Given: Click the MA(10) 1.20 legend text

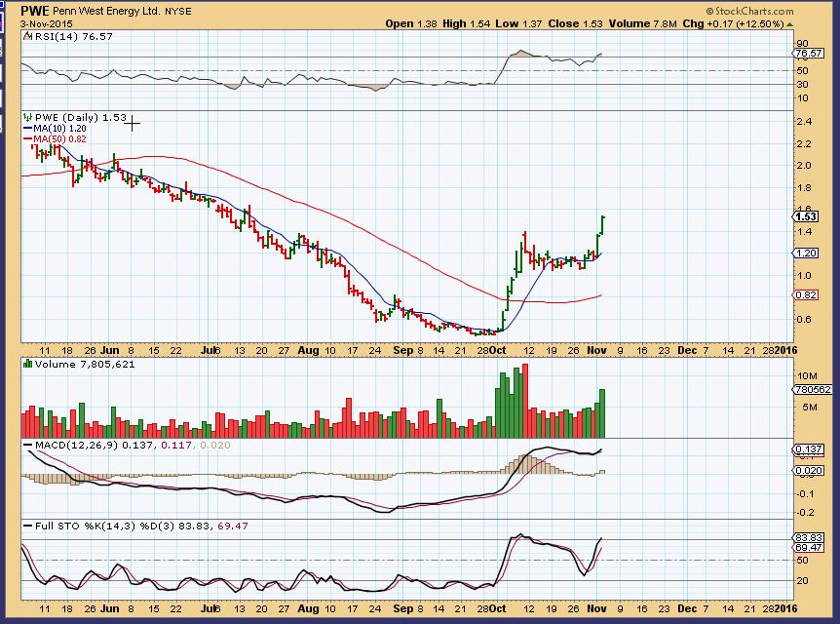Looking at the screenshot, I should [59, 129].
